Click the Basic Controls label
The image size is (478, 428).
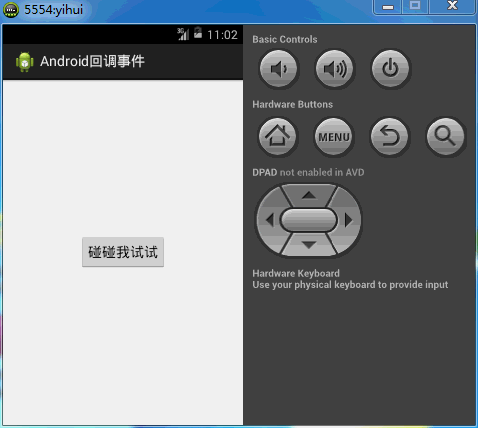coord(285,39)
